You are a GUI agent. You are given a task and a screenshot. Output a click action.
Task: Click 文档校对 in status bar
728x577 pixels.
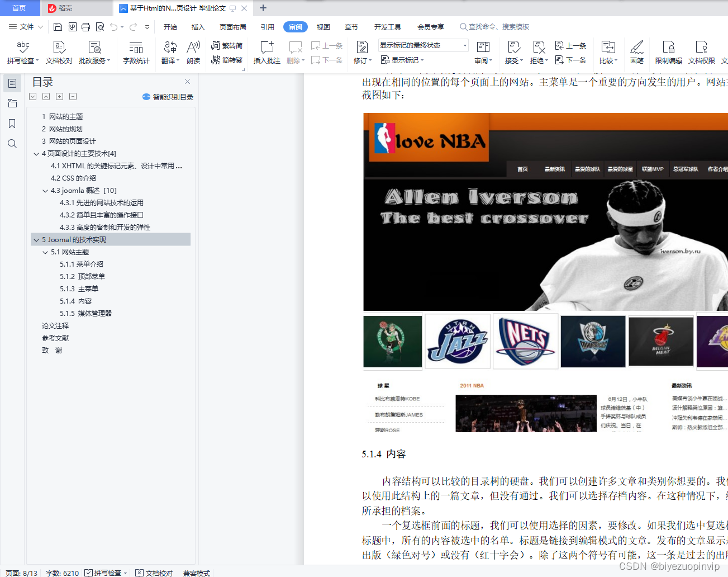coord(154,573)
